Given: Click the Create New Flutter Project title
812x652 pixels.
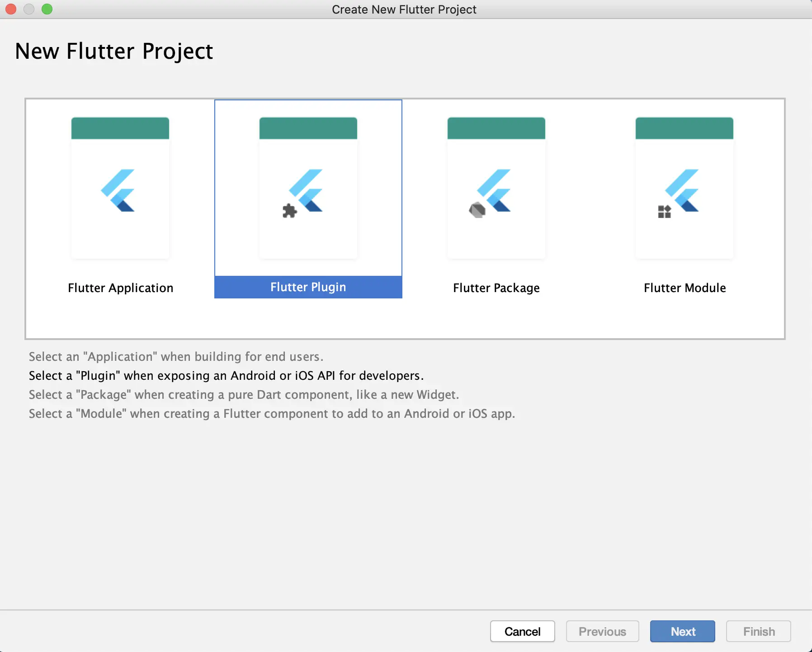Looking at the screenshot, I should pyautogui.click(x=404, y=9).
